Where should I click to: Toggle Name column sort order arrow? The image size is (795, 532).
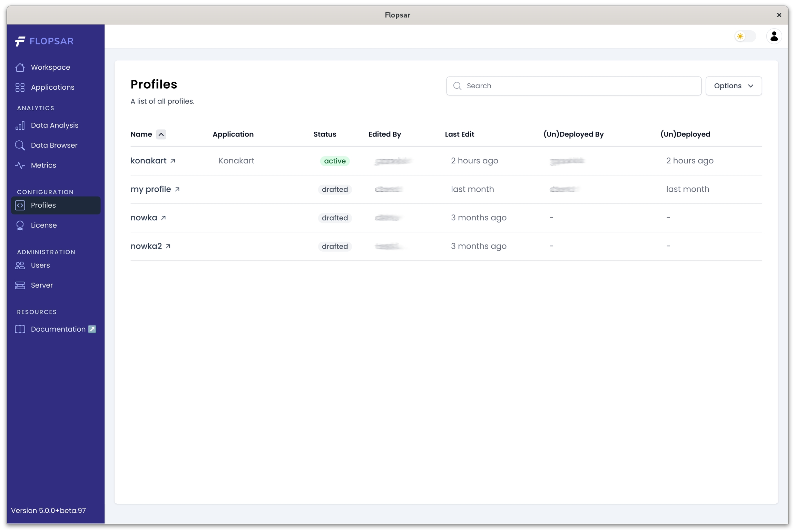click(x=161, y=134)
